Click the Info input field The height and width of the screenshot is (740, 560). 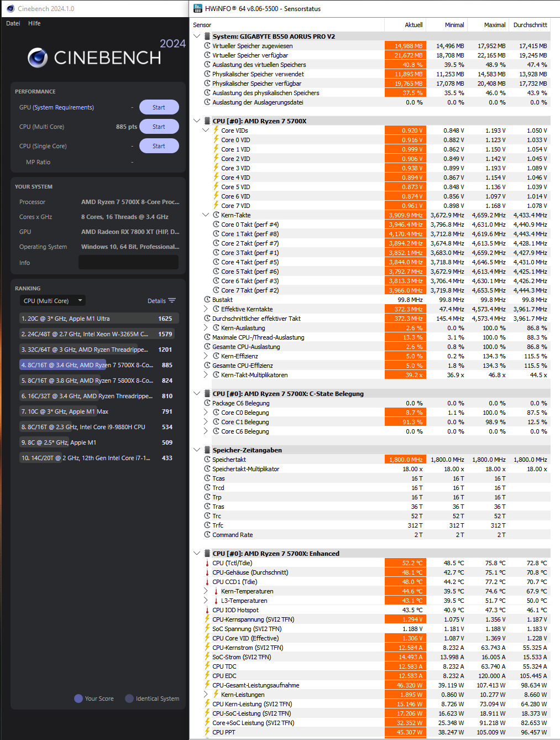tap(128, 262)
